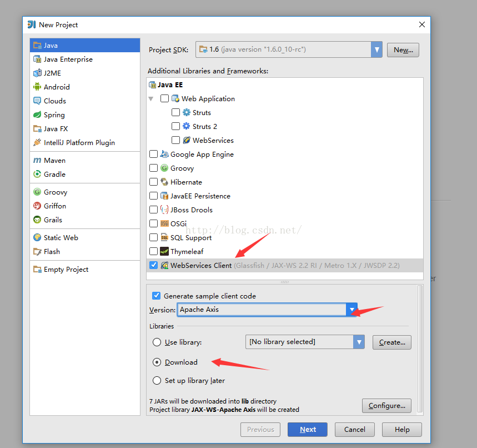Check the Struts 2 checkbox
Screen dimensions: 477x448
[175, 126]
